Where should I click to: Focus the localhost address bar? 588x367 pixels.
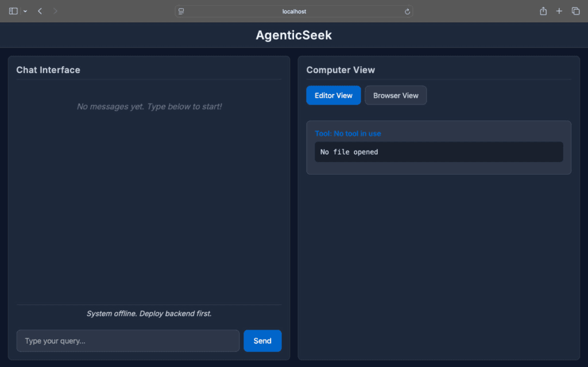tap(294, 11)
